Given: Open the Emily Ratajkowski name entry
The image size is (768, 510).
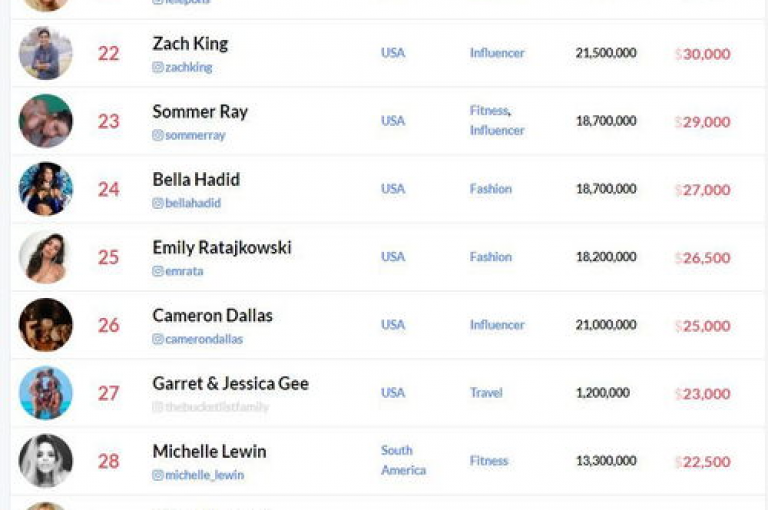Looking at the screenshot, I should 222,247.
